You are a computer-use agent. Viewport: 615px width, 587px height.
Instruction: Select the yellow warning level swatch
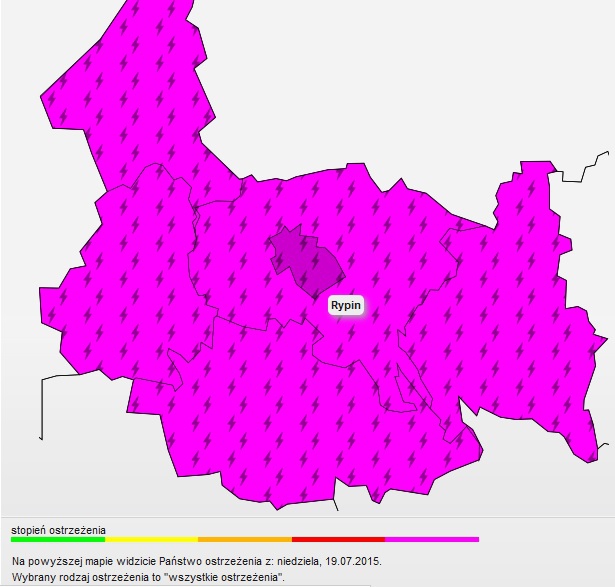click(151, 540)
